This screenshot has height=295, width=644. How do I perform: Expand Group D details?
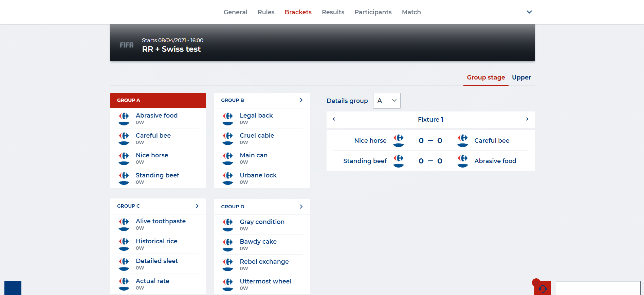(301, 207)
